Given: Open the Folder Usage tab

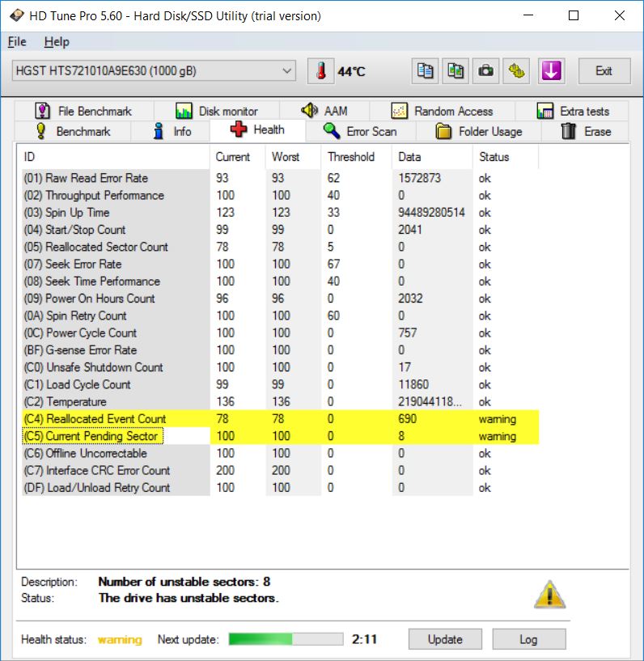Looking at the screenshot, I should 479,131.
